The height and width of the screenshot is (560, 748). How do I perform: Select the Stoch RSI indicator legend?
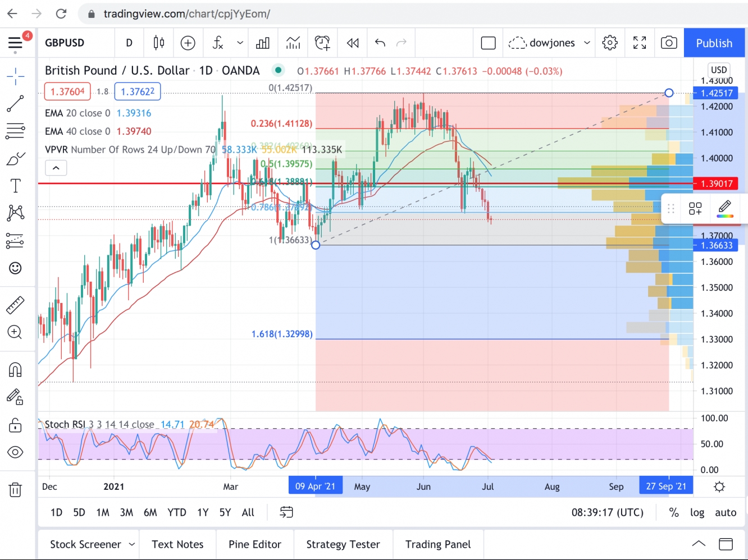click(99, 424)
